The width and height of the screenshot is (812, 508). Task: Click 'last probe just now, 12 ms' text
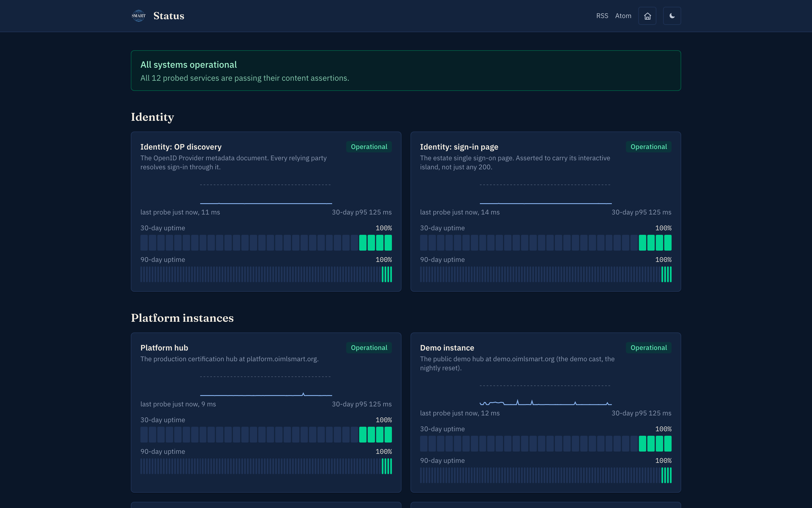point(460,413)
